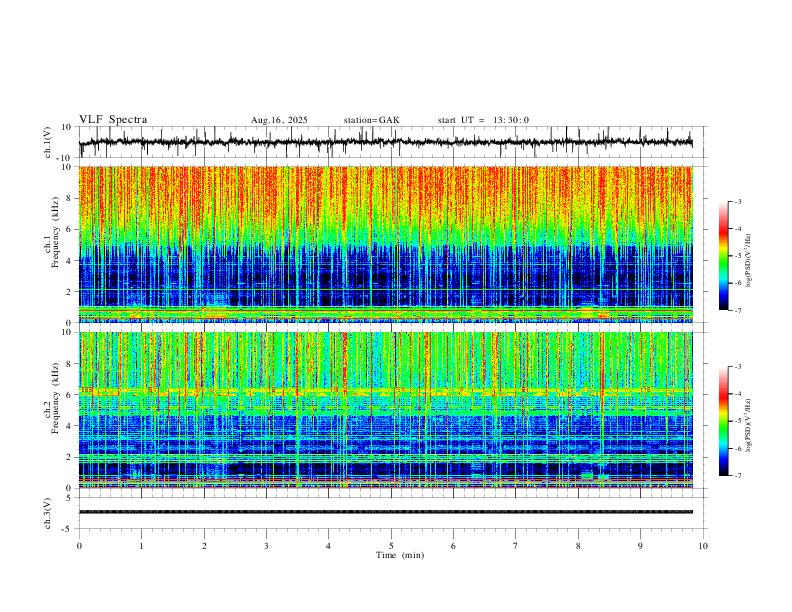This screenshot has height=612, width=792.
Task: Click the "3" tick on the time axis
Action: tap(266, 546)
